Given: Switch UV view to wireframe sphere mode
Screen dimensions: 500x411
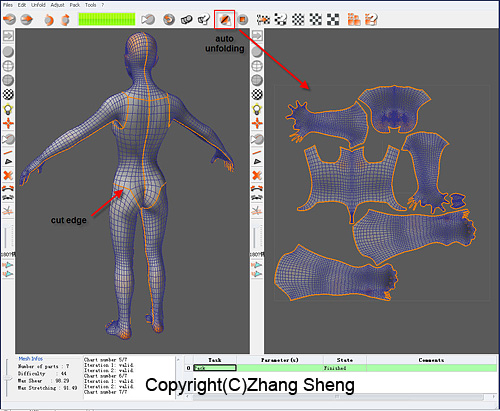Looking at the screenshot, I should 257,66.
